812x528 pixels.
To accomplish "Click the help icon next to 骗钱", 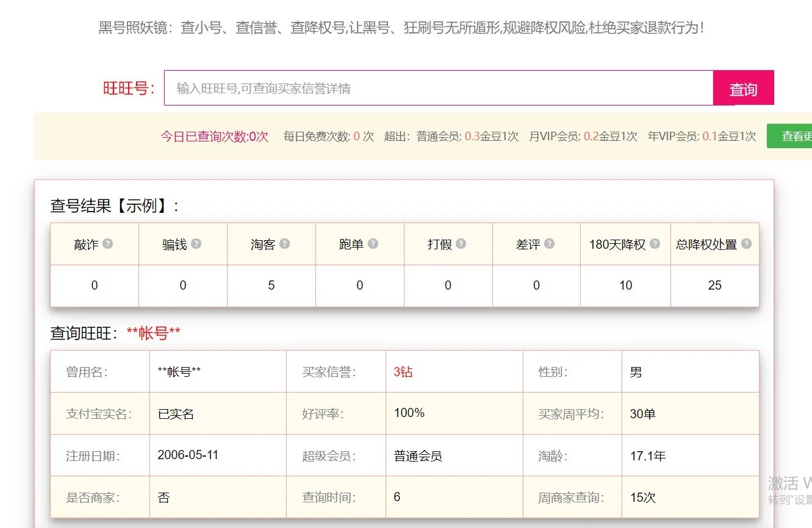I will [196, 243].
